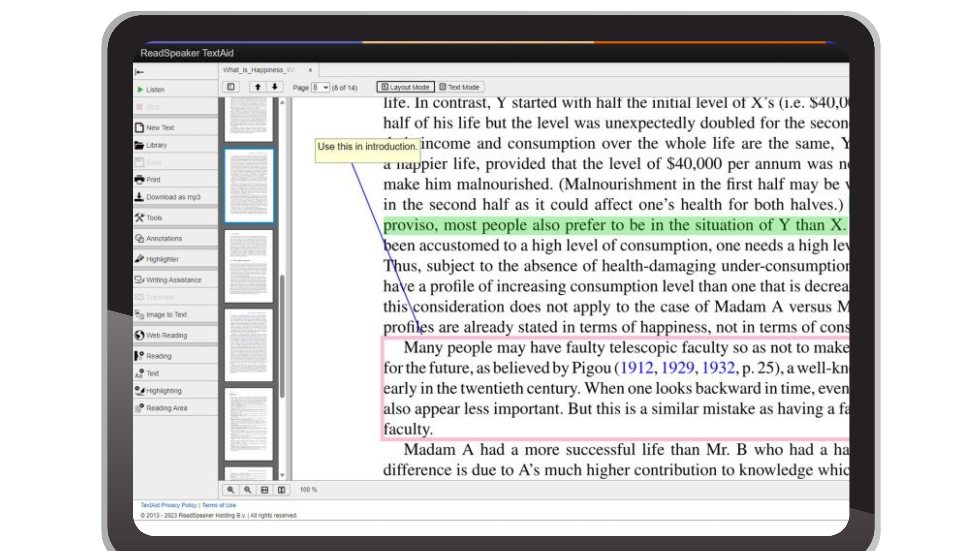Open Web Reading

(x=175, y=335)
